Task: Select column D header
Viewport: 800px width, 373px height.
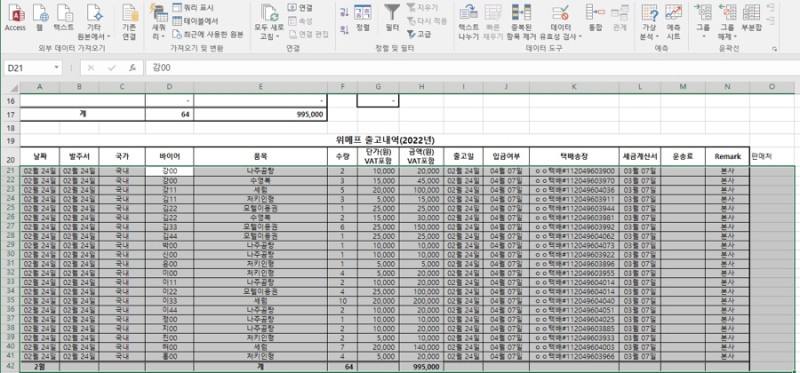Action: (169, 87)
